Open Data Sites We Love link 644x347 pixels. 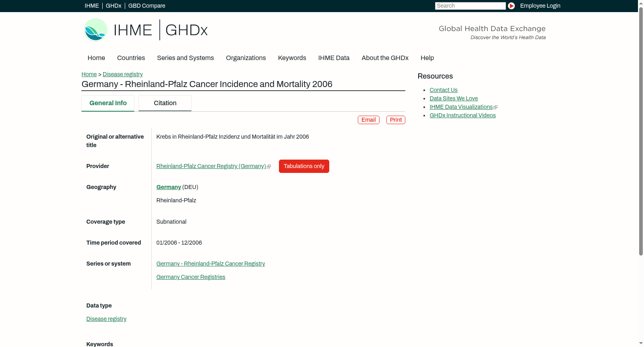click(454, 98)
